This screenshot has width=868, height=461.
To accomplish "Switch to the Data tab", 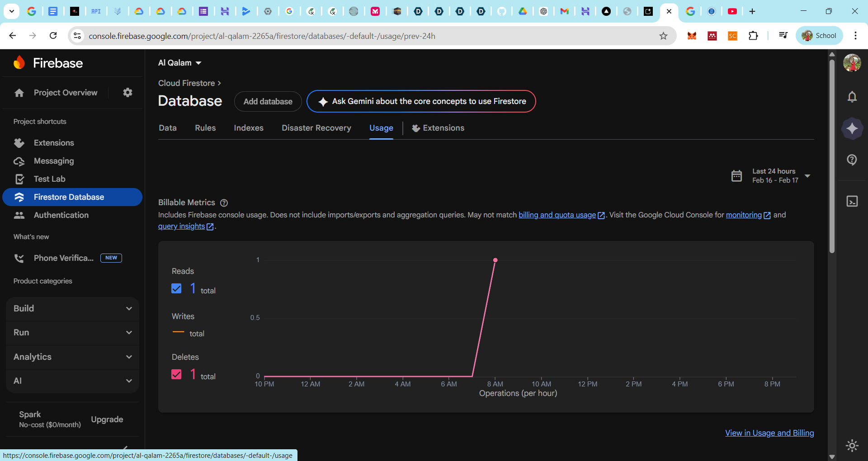I will (x=168, y=128).
